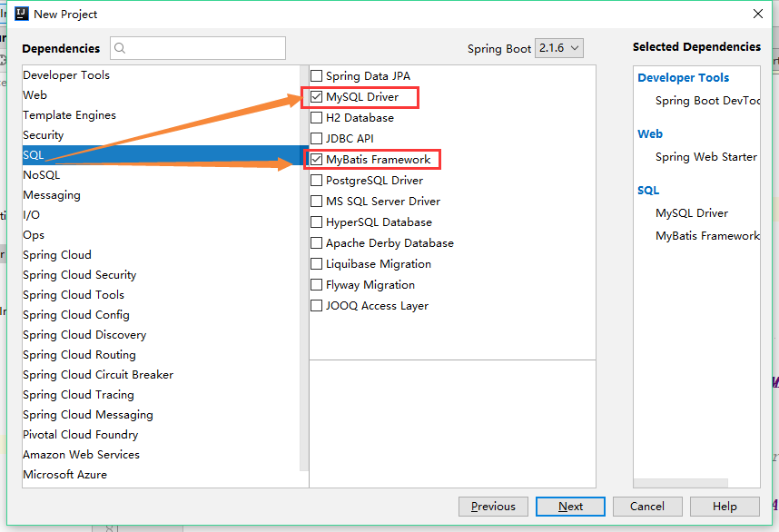Click the IntelliJ IDEA logo in title bar
The image size is (779, 532).
[22, 14]
